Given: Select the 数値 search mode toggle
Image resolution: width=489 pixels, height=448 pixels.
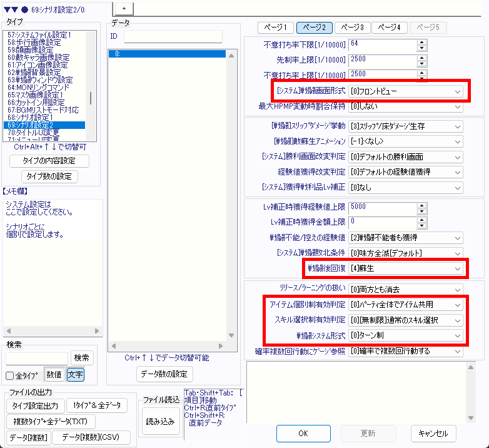Looking at the screenshot, I should pyautogui.click(x=54, y=375).
